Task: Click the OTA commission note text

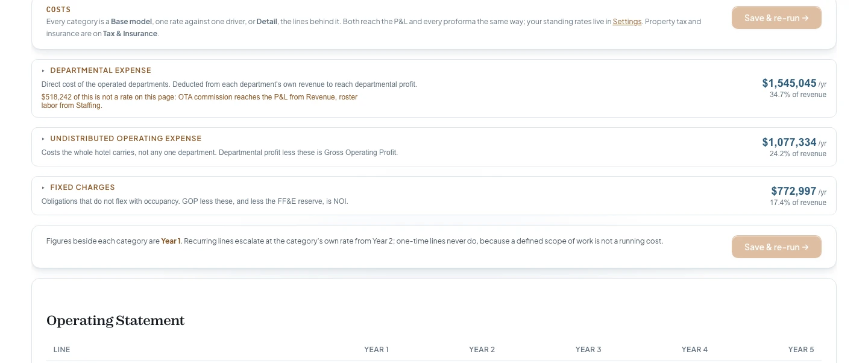Action: point(200,101)
